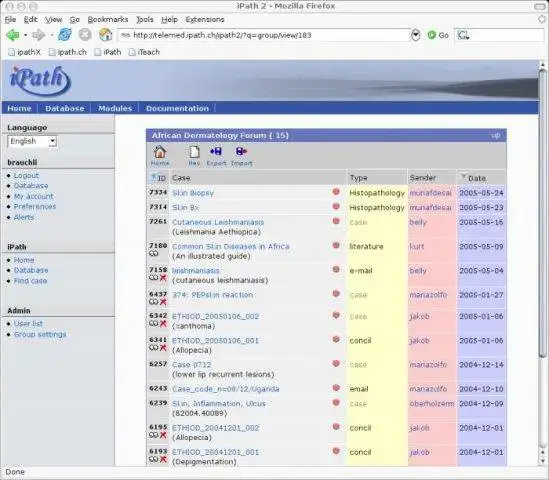Click Type column header
The image size is (549, 480).
[358, 178]
